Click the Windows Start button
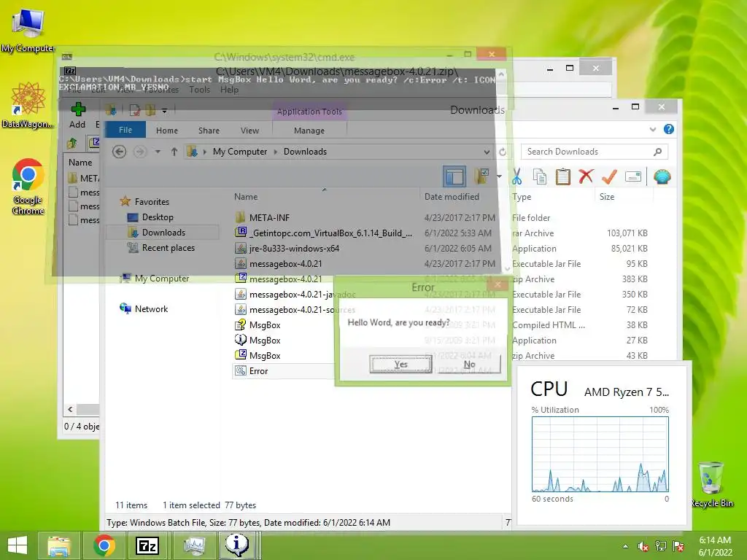 click(18, 545)
